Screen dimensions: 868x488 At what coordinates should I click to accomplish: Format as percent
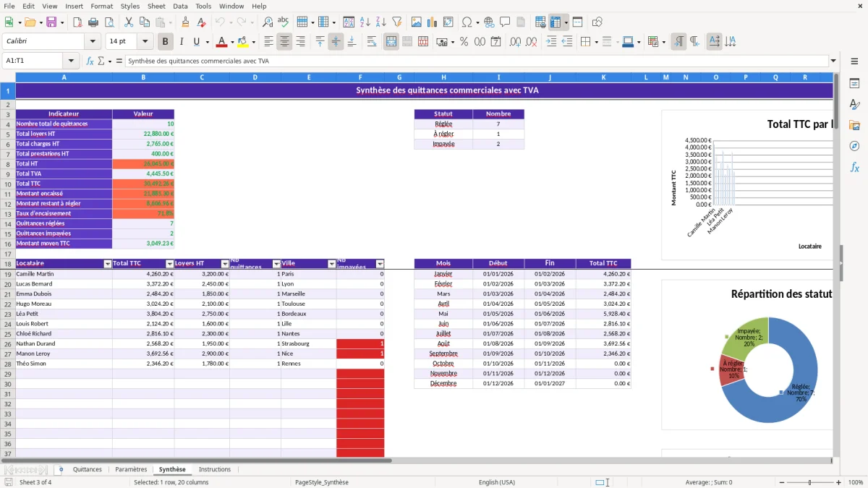pyautogui.click(x=464, y=41)
